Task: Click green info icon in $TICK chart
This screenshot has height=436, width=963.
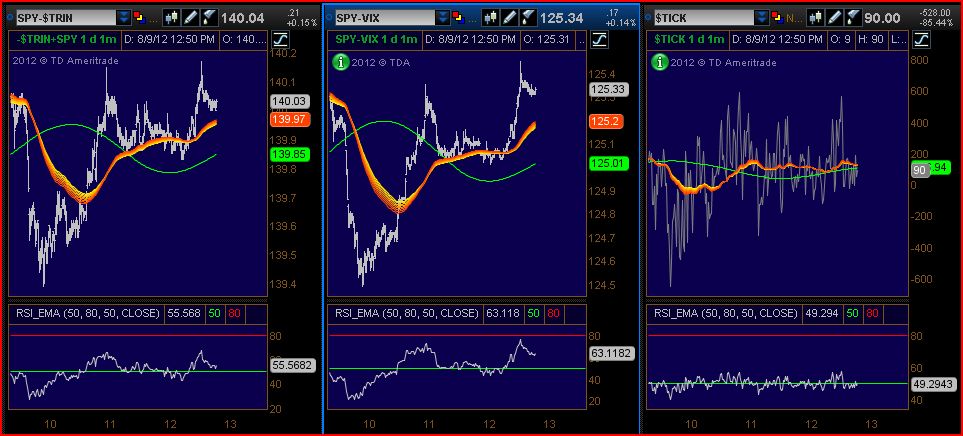Action: point(660,62)
